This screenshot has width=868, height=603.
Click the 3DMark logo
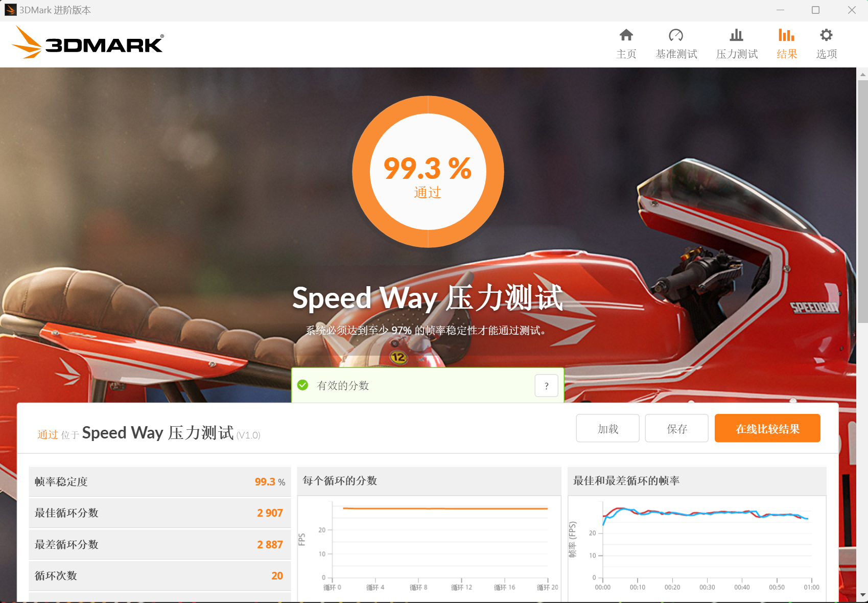click(x=87, y=43)
